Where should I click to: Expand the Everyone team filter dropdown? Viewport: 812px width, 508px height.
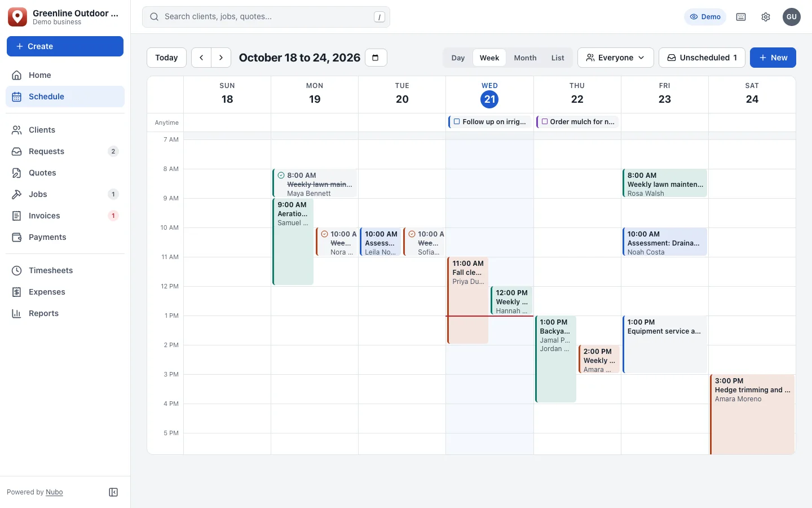coord(616,58)
